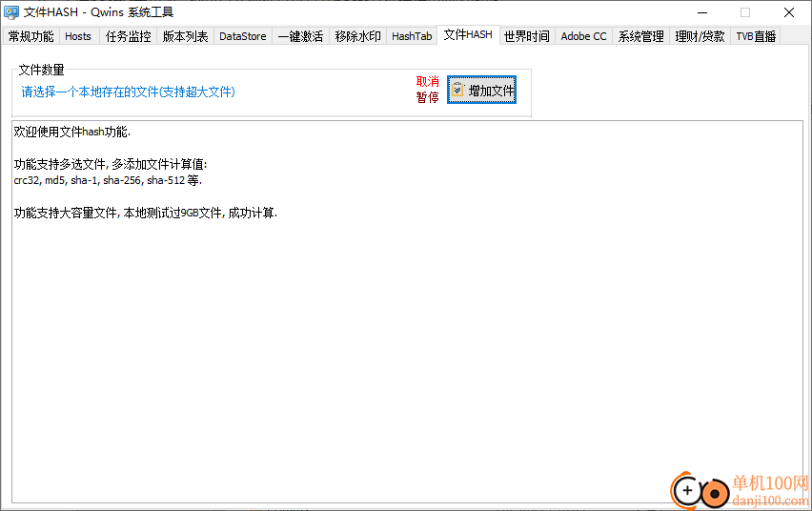Select the 文件HASH tab
The height and width of the screenshot is (511, 812).
pyautogui.click(x=468, y=34)
